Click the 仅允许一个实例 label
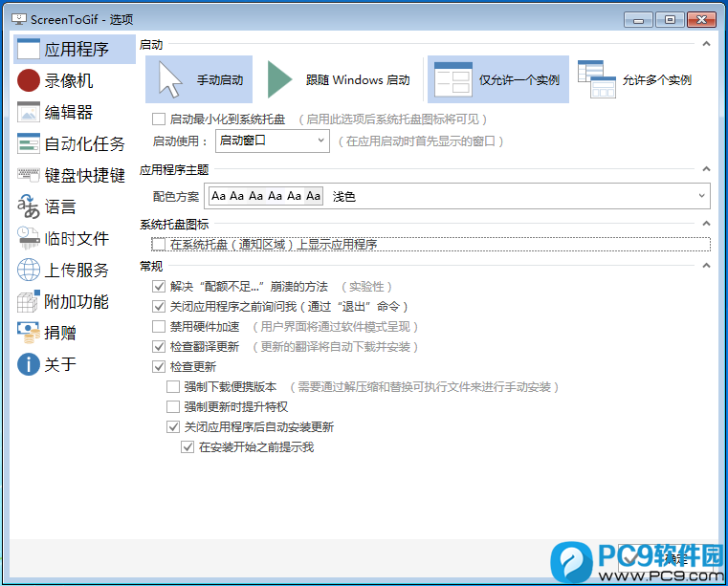This screenshot has height=586, width=728. (x=519, y=80)
